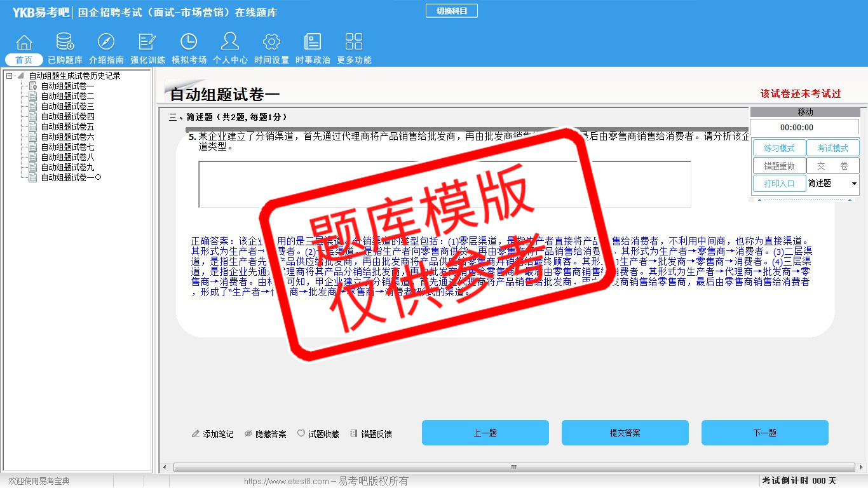
Task: Click 切换科目 button
Action: tap(452, 11)
